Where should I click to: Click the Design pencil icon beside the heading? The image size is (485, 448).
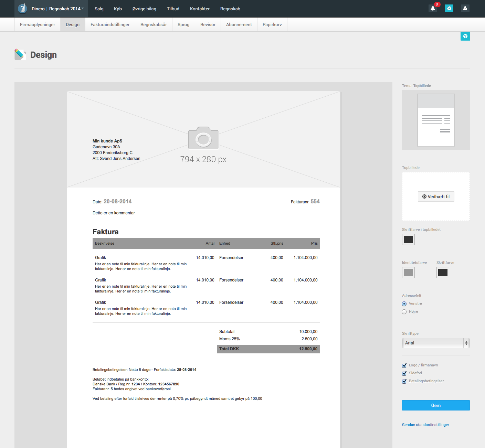point(20,54)
